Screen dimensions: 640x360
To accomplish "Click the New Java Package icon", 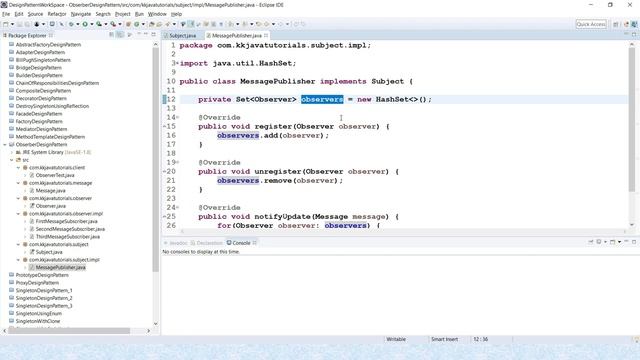I will coord(128,24).
